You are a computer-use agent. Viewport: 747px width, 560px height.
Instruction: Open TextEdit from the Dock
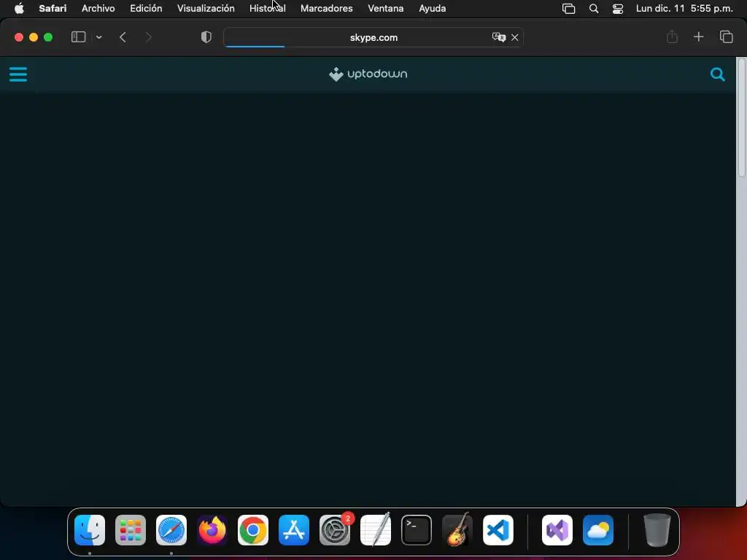click(x=376, y=529)
